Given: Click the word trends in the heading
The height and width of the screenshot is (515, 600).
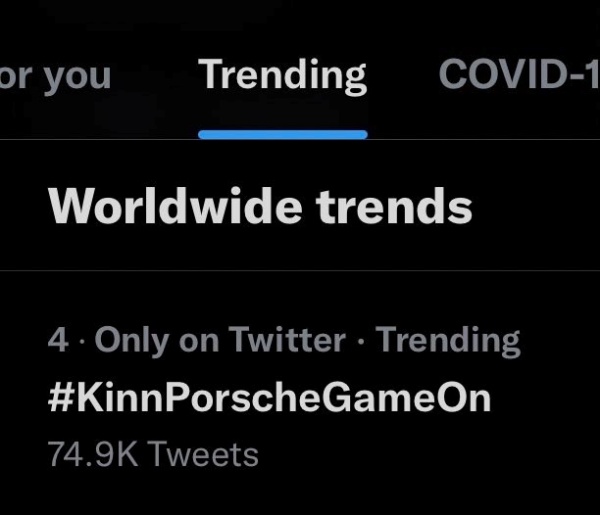Looking at the screenshot, I should point(395,207).
